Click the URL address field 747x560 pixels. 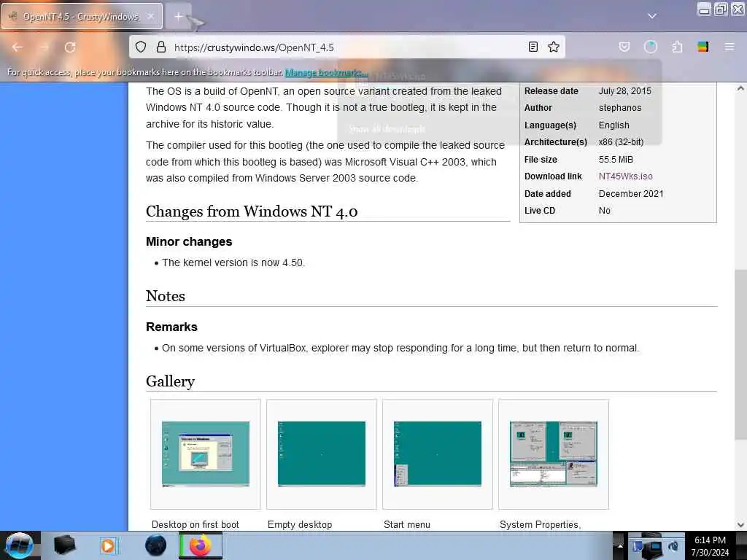click(x=348, y=47)
